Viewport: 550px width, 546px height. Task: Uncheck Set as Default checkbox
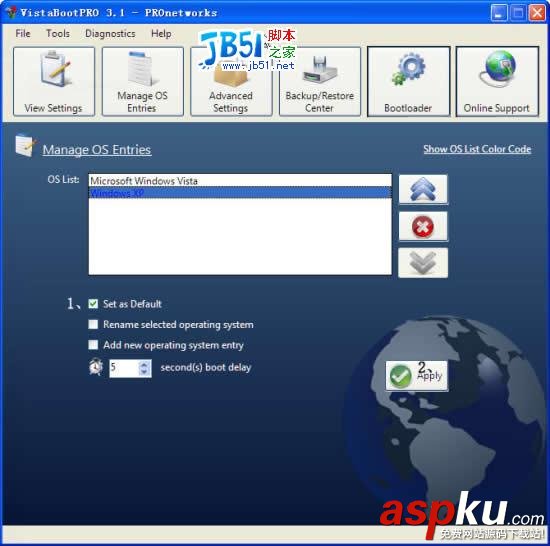tap(93, 304)
